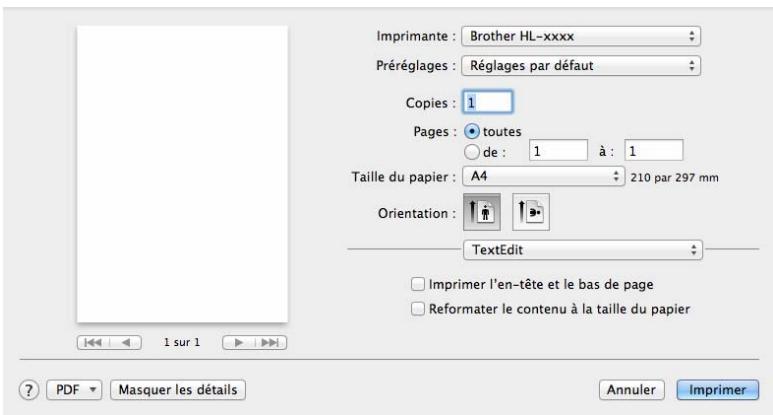Click the Imprimer button
773x415 pixels.
click(718, 390)
